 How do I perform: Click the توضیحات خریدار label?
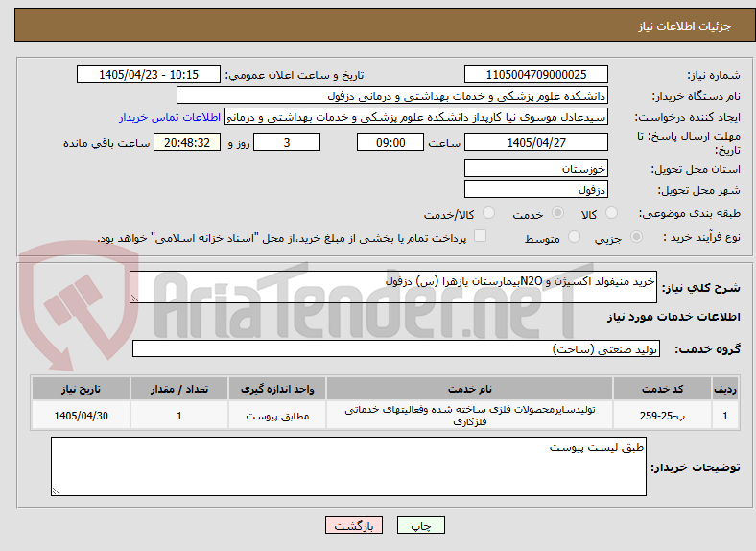[x=696, y=467]
